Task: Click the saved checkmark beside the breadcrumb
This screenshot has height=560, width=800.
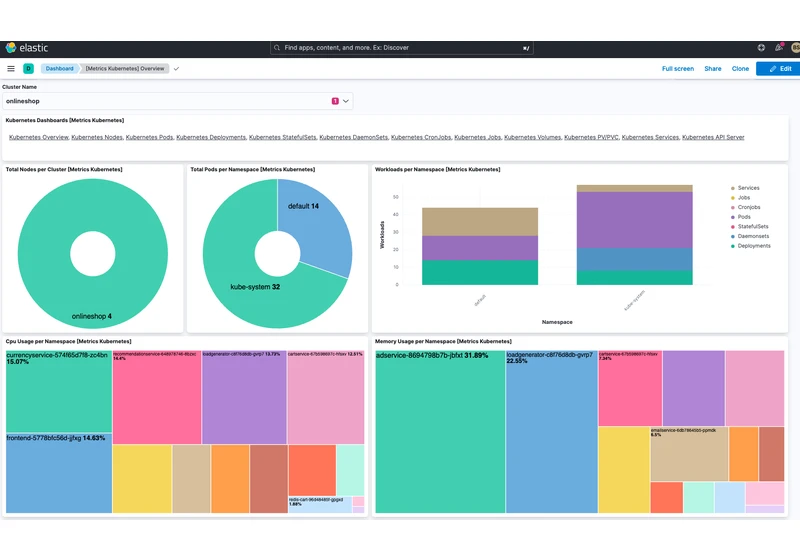Action: (x=176, y=68)
